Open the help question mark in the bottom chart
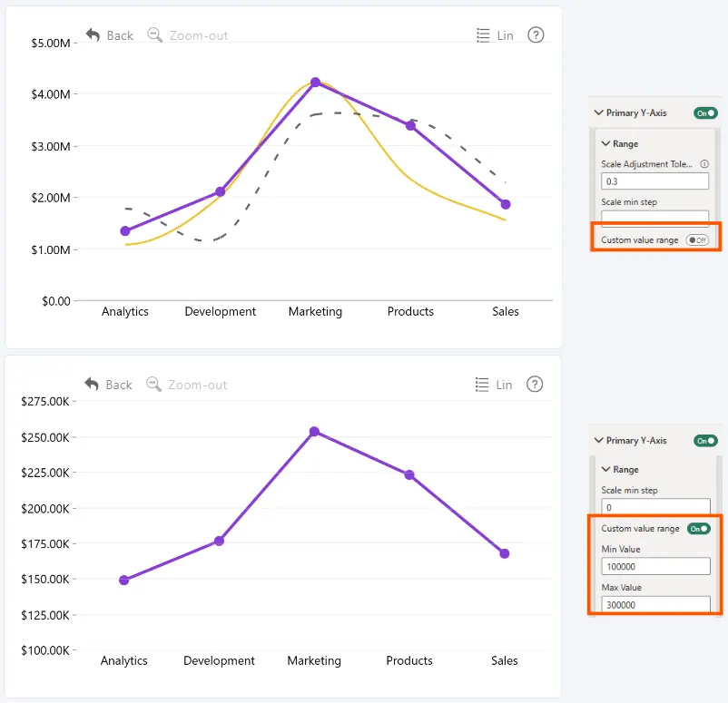Screen dimensions: 728x703 click(x=535, y=385)
